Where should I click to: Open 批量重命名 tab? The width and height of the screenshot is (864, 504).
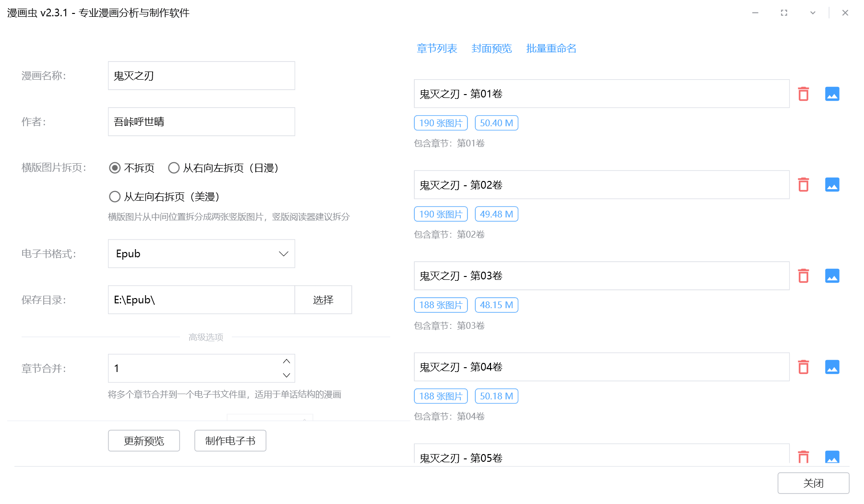(x=551, y=48)
